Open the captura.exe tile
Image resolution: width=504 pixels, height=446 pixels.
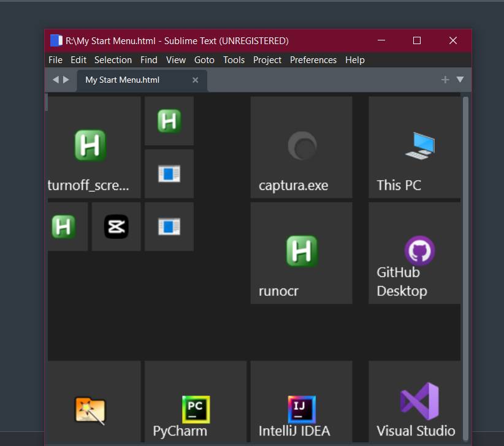301,147
